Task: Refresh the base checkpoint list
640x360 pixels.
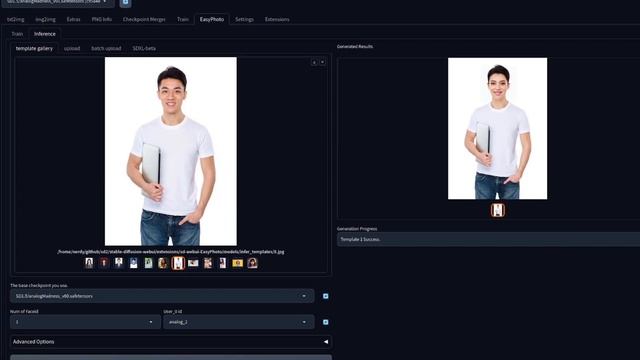Action: (x=325, y=296)
